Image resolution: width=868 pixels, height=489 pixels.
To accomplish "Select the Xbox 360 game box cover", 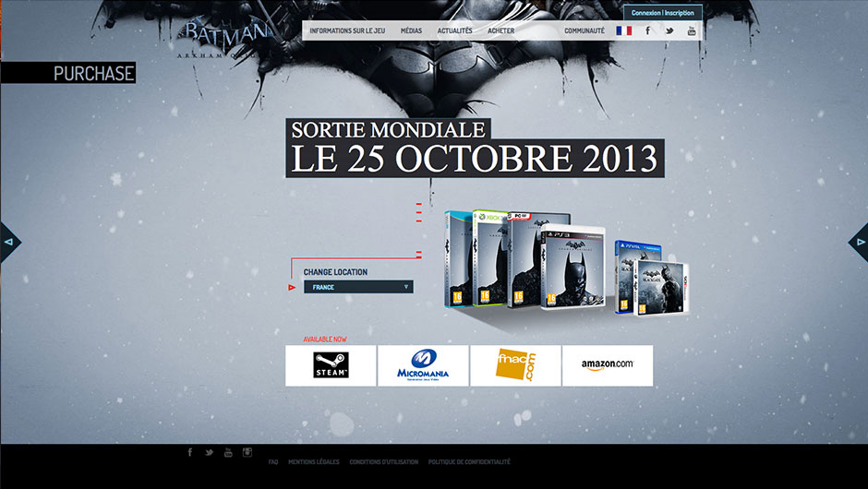I will 489,257.
